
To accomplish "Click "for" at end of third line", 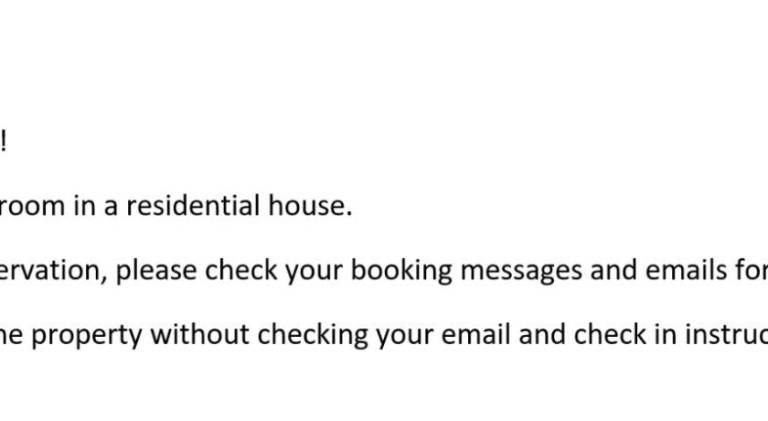I will click(750, 271).
